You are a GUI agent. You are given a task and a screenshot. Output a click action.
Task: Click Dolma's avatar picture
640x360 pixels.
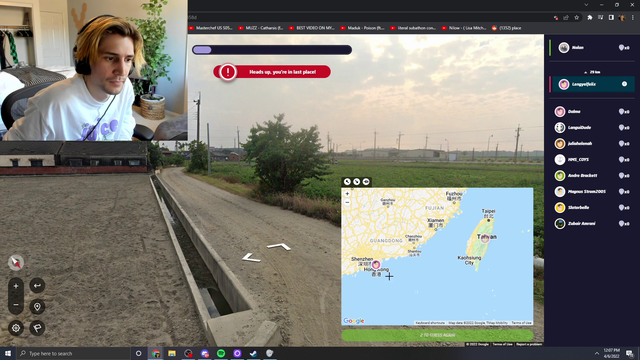560,111
